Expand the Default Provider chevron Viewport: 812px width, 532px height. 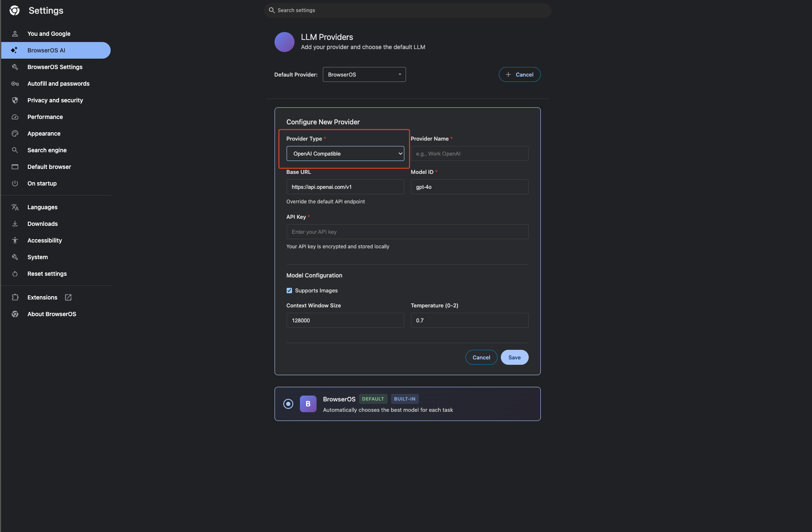399,74
